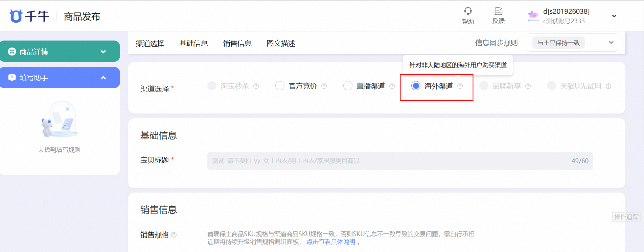Select the 海外渠道 radio button

[x=416, y=86]
